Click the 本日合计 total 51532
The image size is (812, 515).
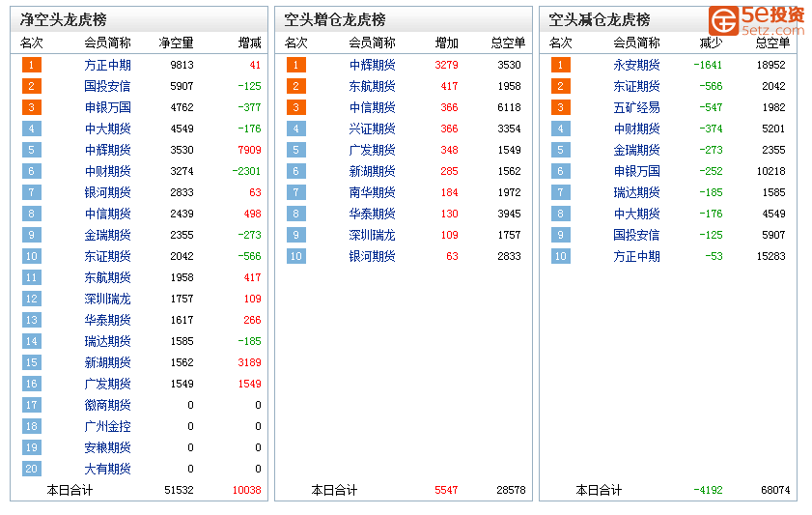pos(180,490)
